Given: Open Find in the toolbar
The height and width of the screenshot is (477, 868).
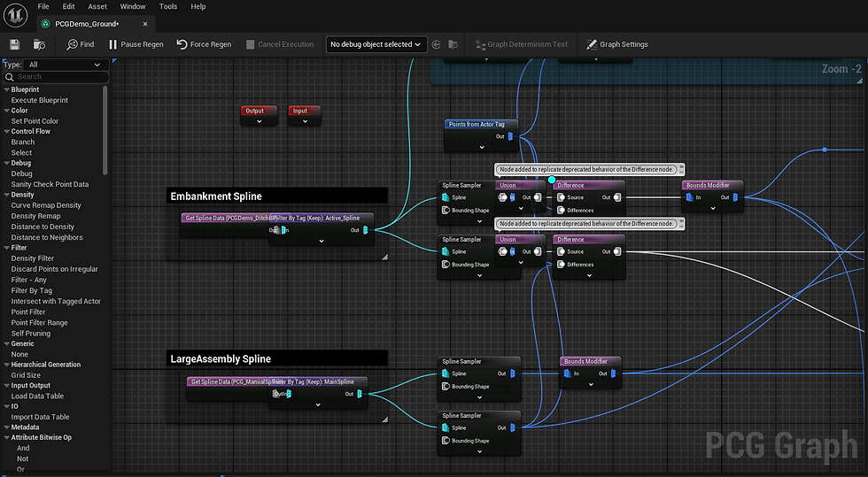Looking at the screenshot, I should (x=81, y=44).
